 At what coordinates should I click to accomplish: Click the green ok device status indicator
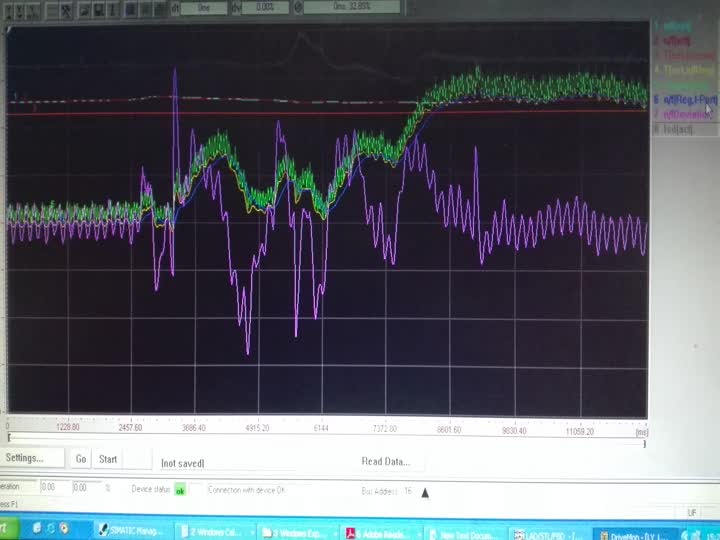click(x=180, y=490)
